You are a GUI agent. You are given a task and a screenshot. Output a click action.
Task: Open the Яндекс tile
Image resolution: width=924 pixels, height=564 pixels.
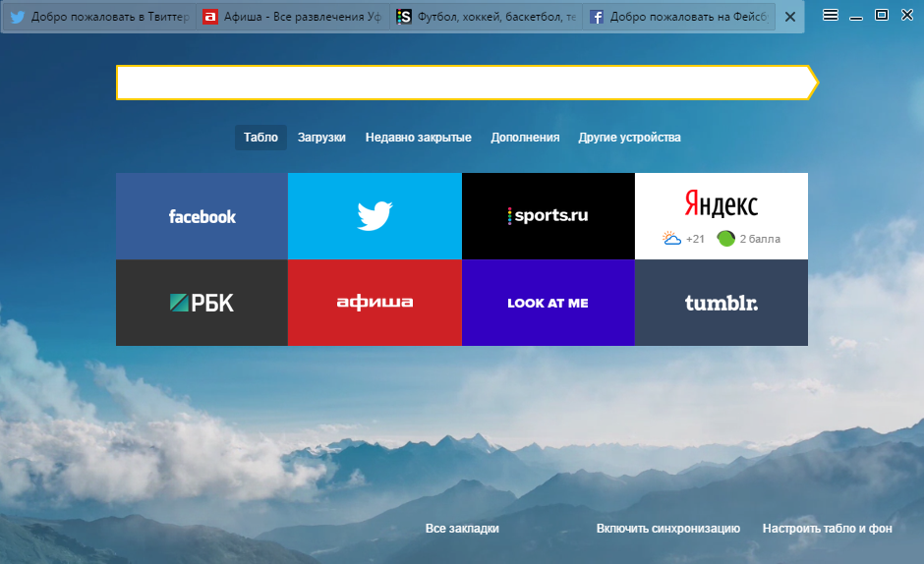coord(722,216)
